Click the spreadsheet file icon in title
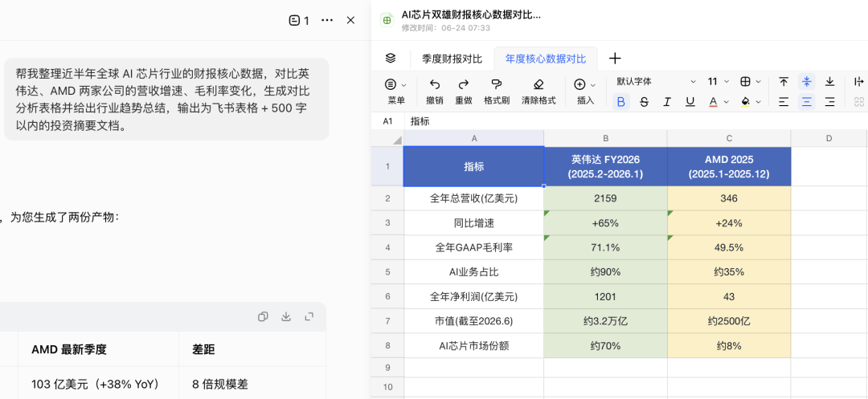The height and width of the screenshot is (399, 868). click(387, 20)
